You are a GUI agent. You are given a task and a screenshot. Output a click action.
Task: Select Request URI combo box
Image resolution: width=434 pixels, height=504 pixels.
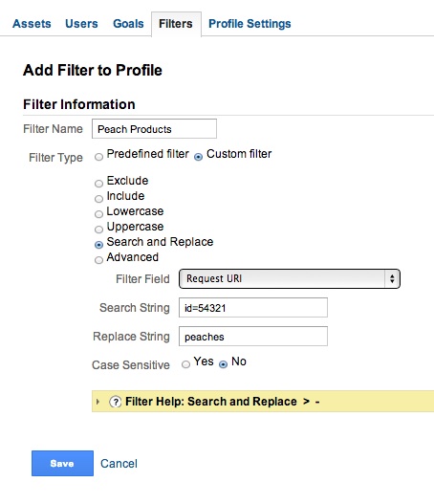290,278
